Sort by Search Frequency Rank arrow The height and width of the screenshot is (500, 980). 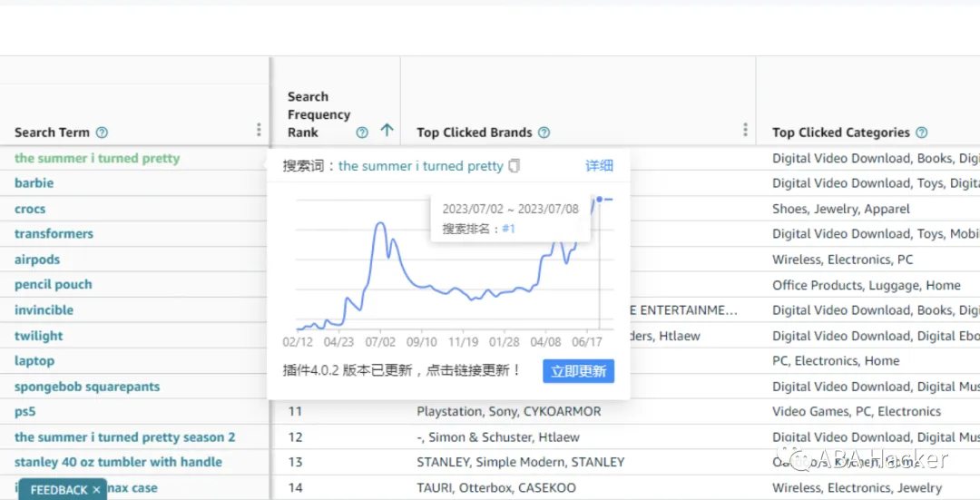click(387, 130)
